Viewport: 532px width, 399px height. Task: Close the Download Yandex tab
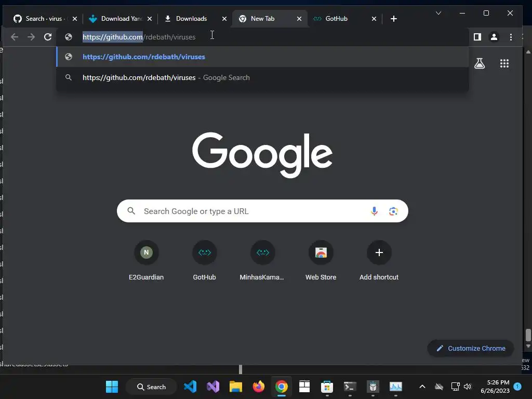pos(150,19)
